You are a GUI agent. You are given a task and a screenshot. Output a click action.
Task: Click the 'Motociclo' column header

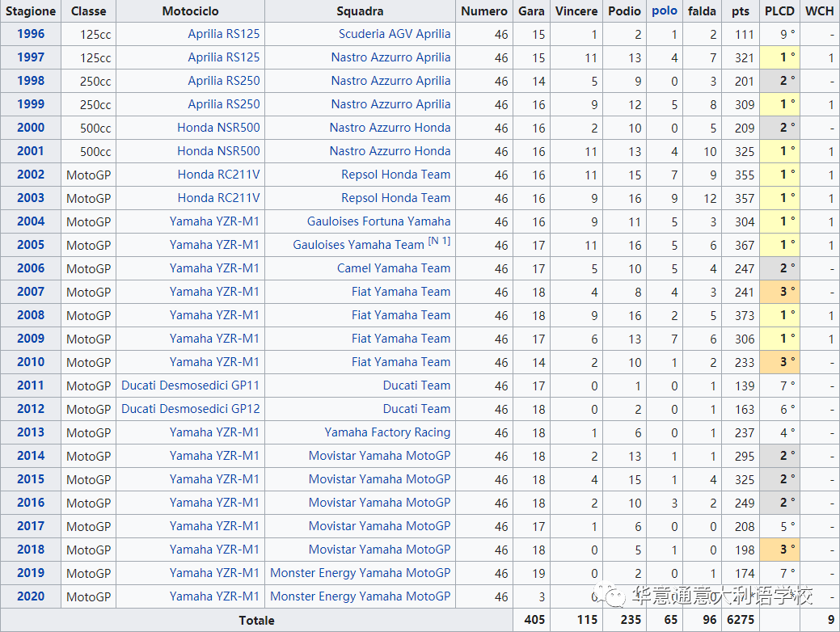click(190, 11)
